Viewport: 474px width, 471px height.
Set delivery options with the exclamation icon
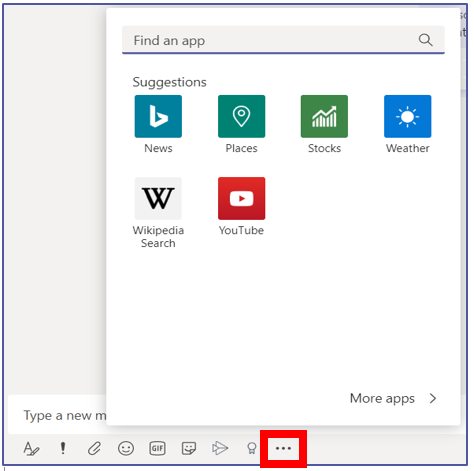pyautogui.click(x=63, y=448)
